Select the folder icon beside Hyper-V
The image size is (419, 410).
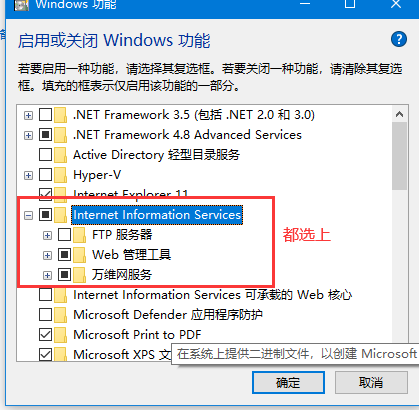(60, 175)
